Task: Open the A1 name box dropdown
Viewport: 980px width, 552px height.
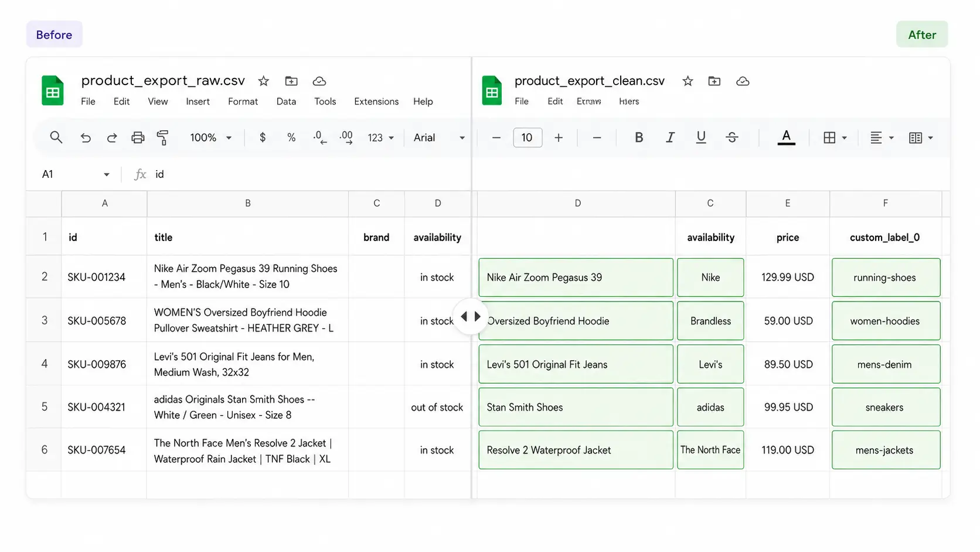Action: pyautogui.click(x=107, y=174)
